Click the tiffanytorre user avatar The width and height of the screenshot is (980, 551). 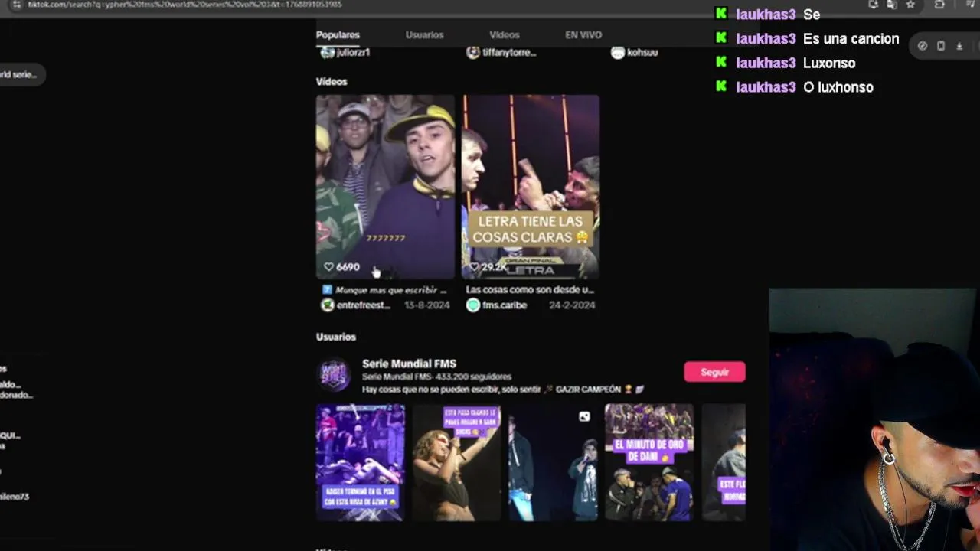pos(473,53)
